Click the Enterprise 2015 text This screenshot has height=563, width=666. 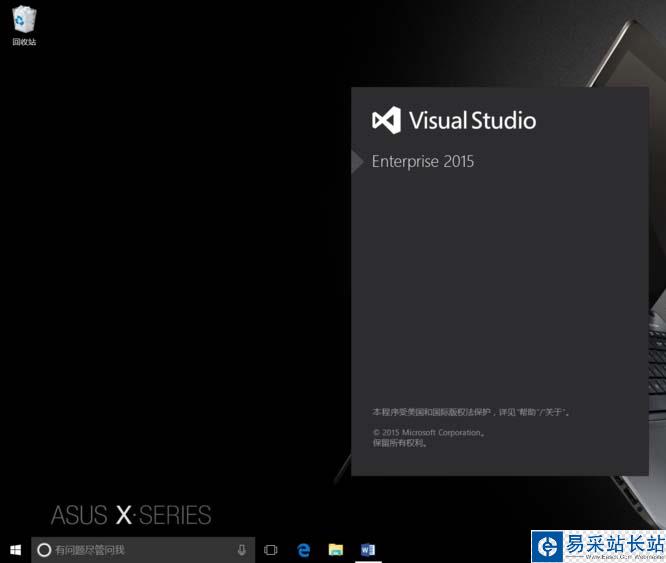(423, 161)
